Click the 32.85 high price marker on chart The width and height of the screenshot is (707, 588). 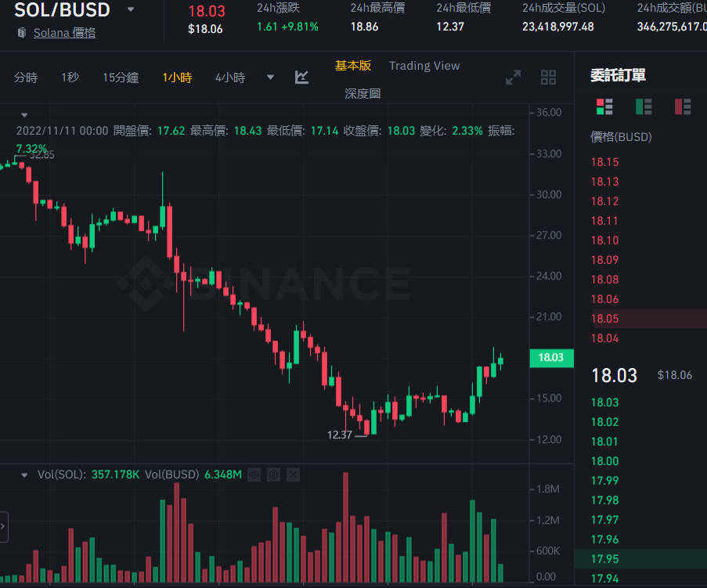[x=42, y=155]
